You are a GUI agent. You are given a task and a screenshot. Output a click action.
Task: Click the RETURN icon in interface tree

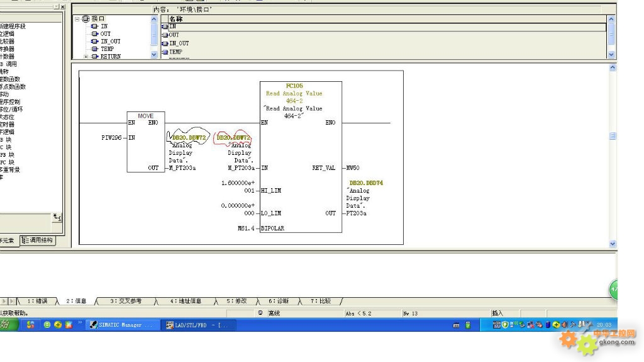coord(94,57)
